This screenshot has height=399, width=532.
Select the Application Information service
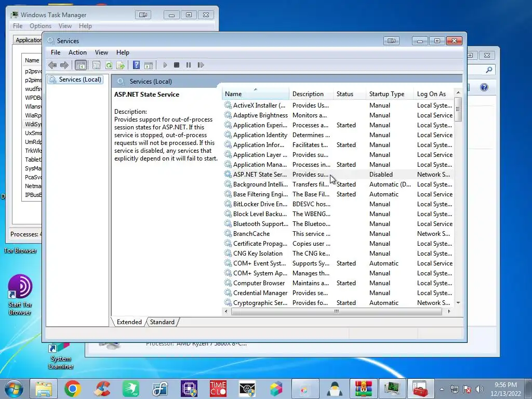(x=338, y=145)
